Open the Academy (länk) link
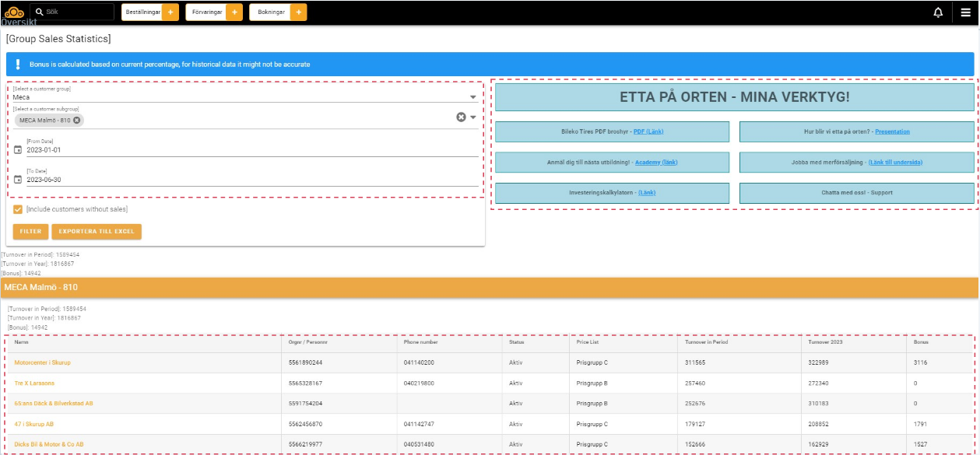The width and height of the screenshot is (980, 455). pos(656,162)
